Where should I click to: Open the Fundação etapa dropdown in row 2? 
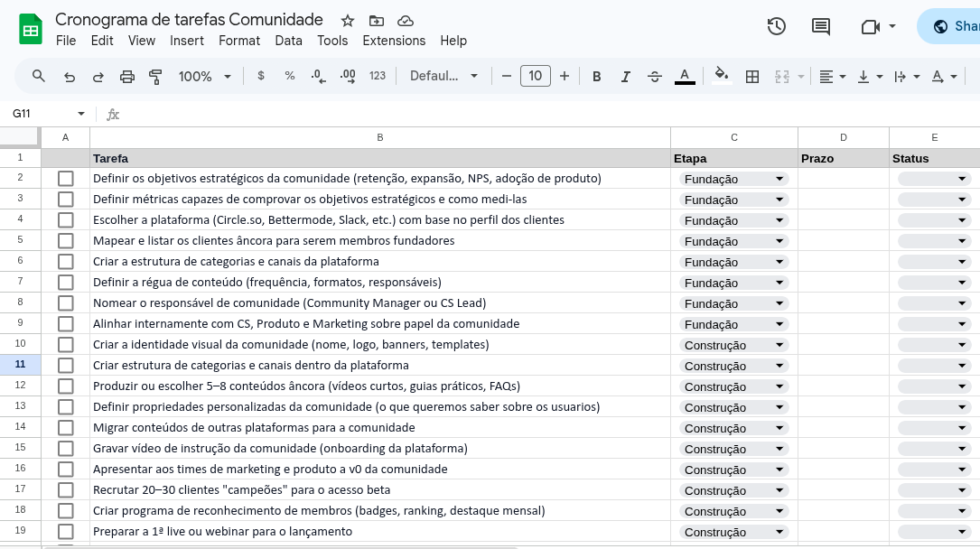point(779,178)
